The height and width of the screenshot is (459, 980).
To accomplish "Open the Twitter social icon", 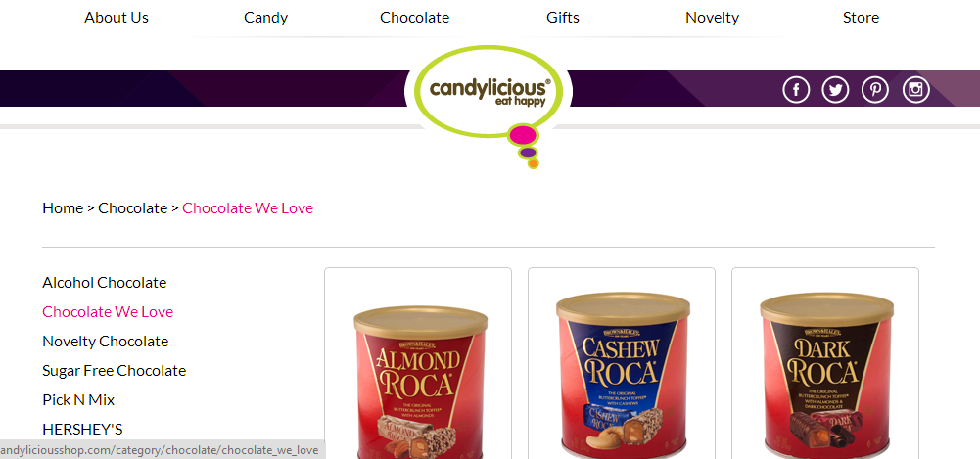I will pyautogui.click(x=836, y=90).
